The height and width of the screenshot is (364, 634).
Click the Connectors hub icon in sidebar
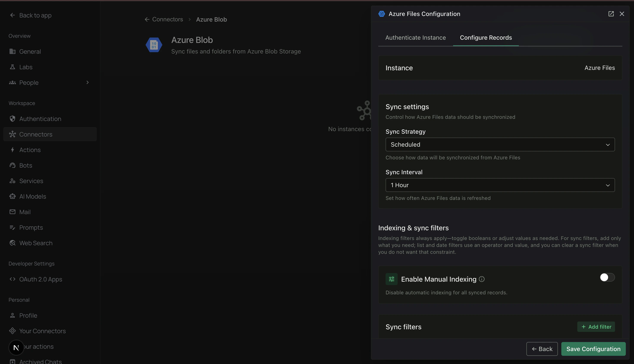pyautogui.click(x=13, y=134)
